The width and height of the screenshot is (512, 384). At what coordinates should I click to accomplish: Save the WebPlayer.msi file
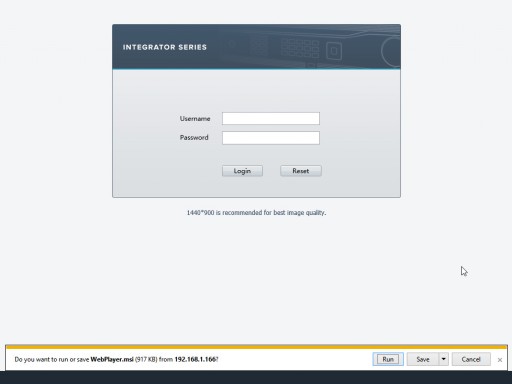point(423,359)
